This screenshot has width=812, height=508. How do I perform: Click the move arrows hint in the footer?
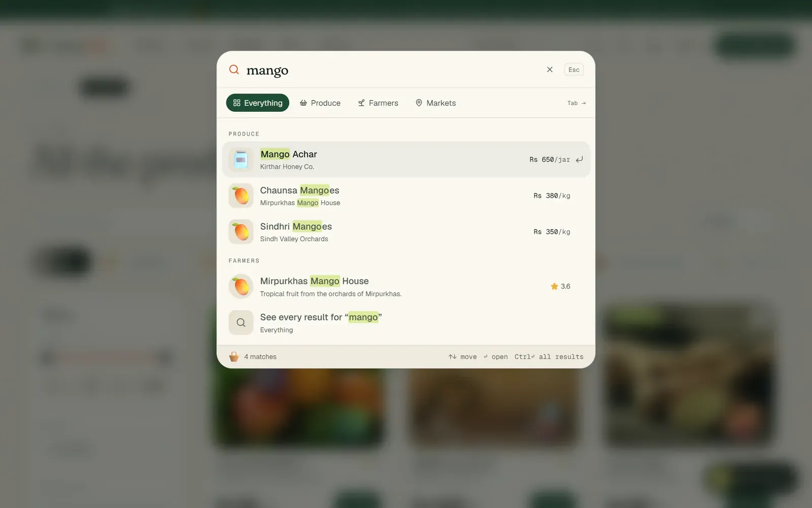click(x=463, y=357)
